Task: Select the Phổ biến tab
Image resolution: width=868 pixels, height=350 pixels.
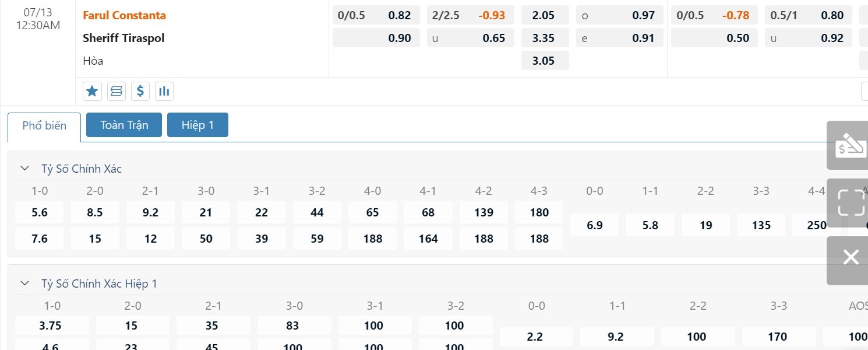Action: 44,125
